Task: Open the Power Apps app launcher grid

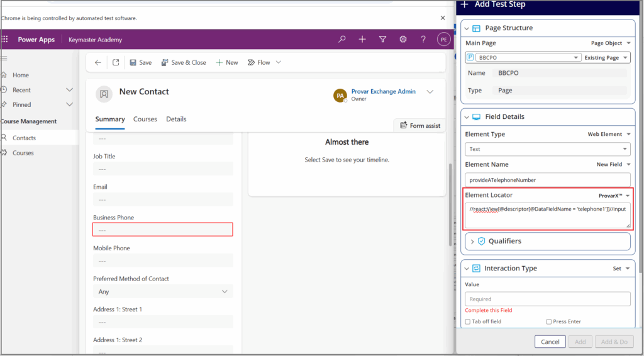Action: [x=5, y=40]
